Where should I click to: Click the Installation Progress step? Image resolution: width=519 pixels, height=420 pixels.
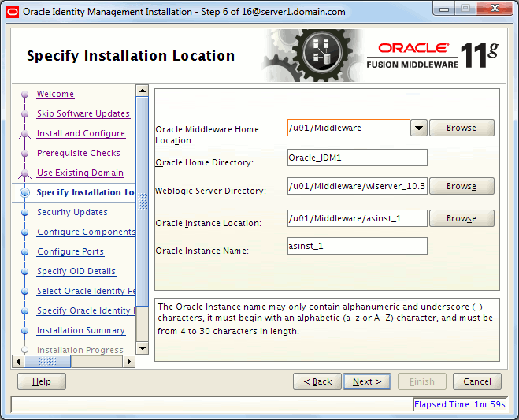(x=80, y=350)
